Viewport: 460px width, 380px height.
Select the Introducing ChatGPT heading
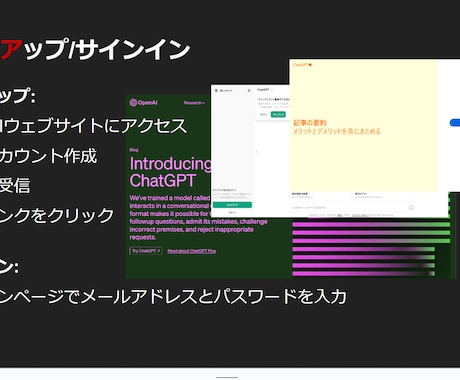[170, 172]
